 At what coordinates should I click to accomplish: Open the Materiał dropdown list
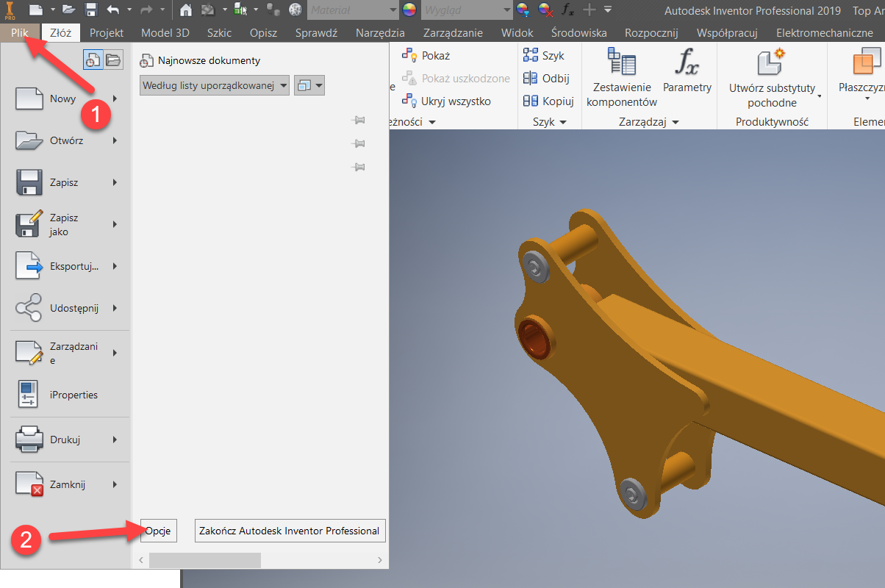(x=393, y=10)
